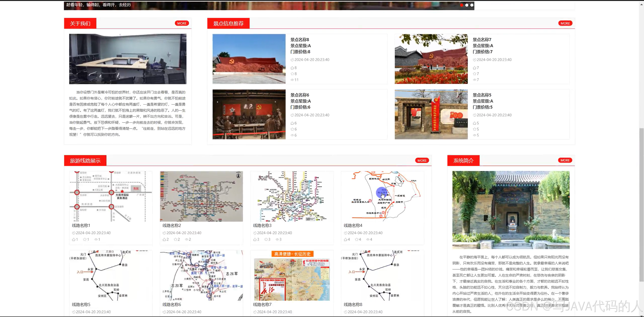This screenshot has height=317, width=644.
Task: Click thumbs-up icon for 景点名称8
Action: pyautogui.click(x=292, y=68)
